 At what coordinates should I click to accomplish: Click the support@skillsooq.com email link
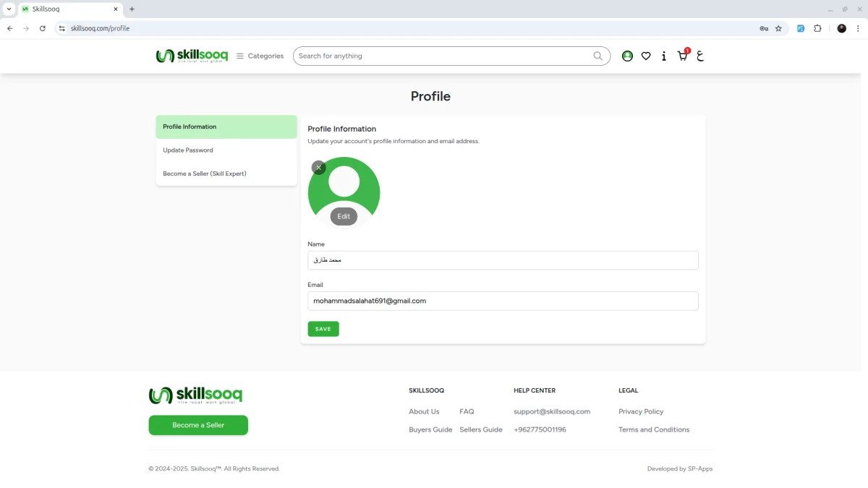(552, 411)
